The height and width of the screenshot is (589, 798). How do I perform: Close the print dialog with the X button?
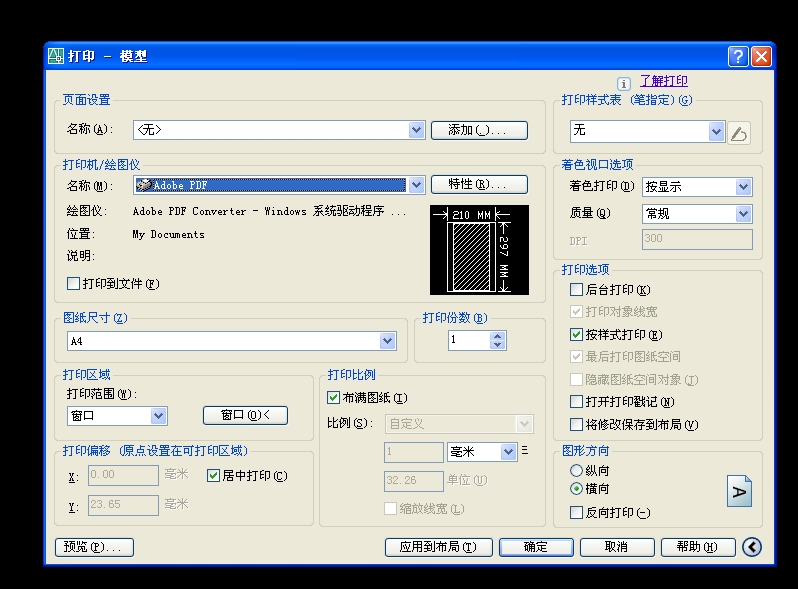(x=761, y=56)
